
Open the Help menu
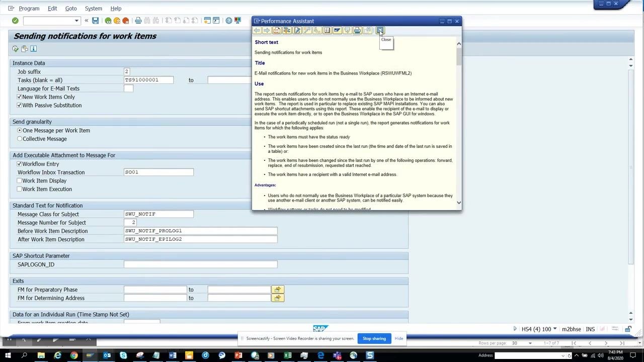116,9
